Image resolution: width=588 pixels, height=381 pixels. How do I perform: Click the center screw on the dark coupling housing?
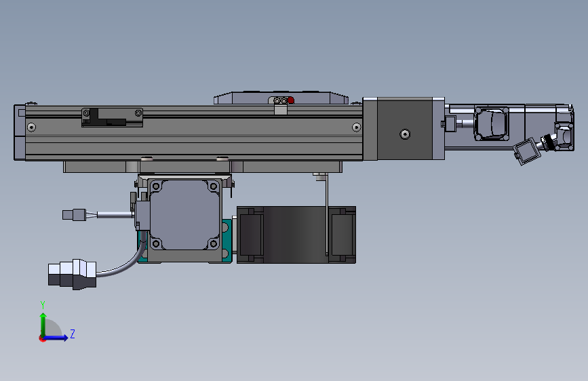405,134
